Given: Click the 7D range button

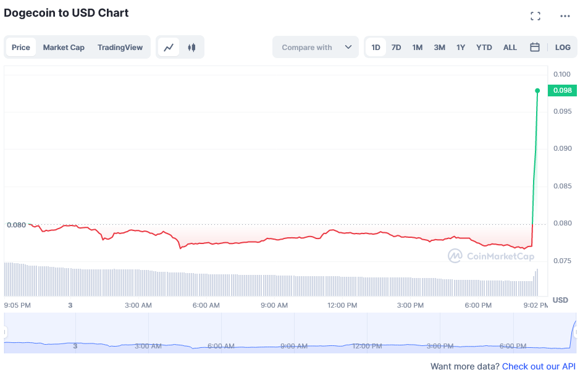Looking at the screenshot, I should (x=396, y=47).
